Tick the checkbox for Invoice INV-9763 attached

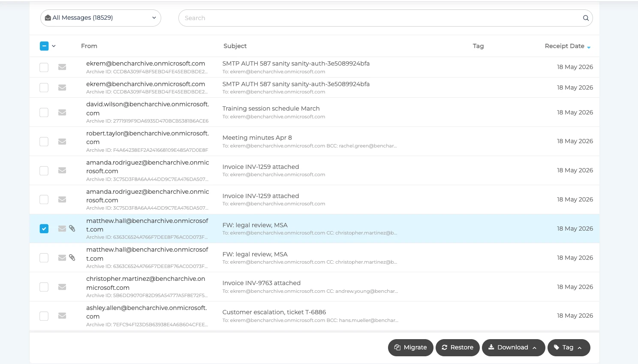[x=44, y=287]
